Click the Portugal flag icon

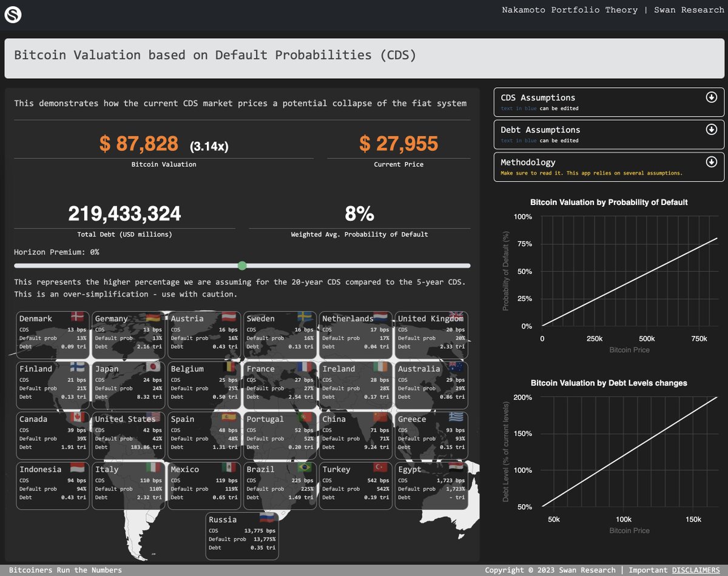305,417
